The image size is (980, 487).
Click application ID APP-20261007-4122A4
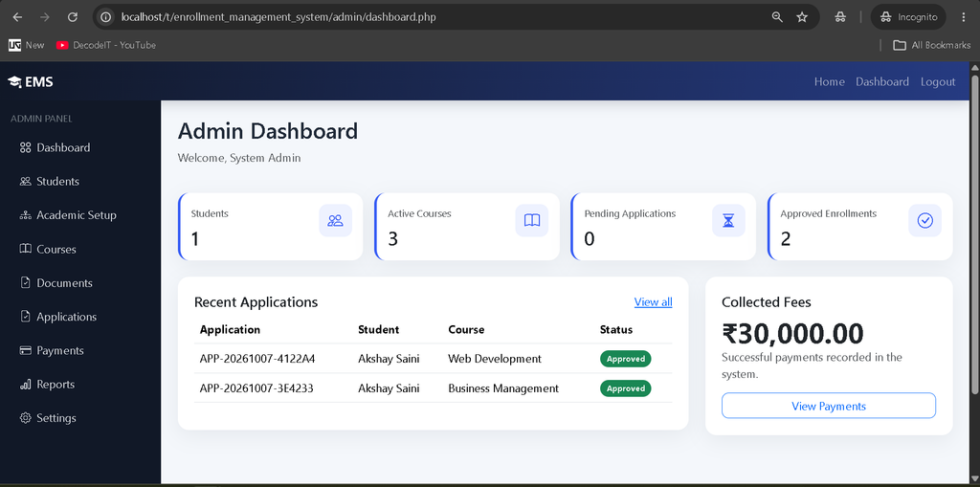[x=257, y=359]
